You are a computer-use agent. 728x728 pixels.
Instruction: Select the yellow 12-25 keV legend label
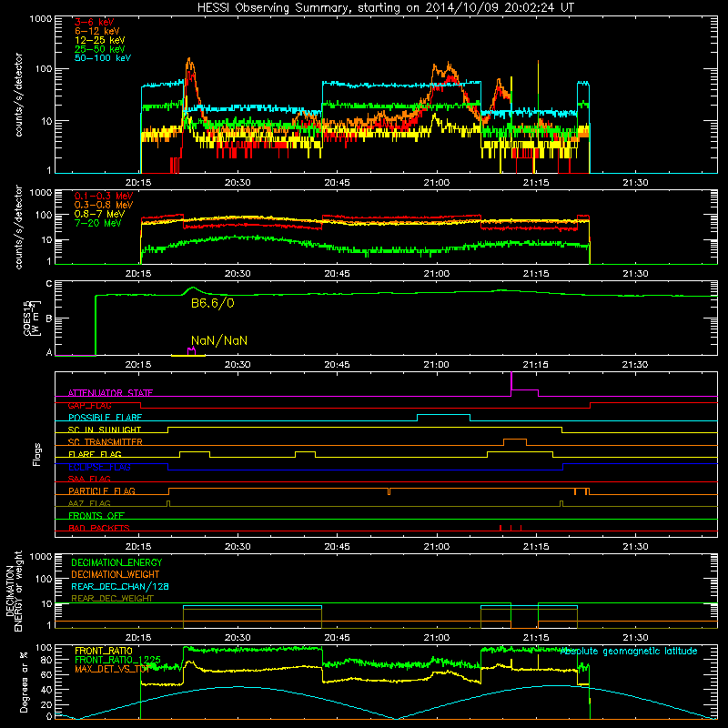tap(99, 40)
